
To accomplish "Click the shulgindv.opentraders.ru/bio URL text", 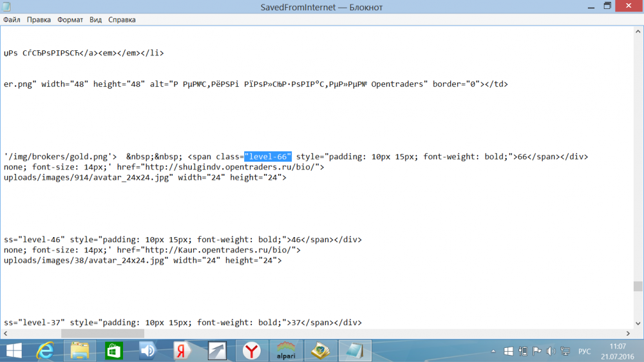I will [232, 167].
